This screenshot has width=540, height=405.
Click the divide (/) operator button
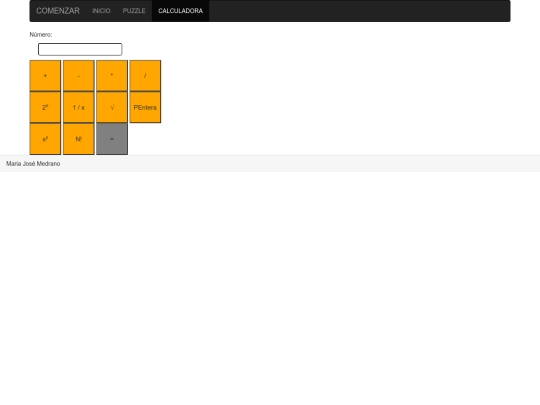145,76
